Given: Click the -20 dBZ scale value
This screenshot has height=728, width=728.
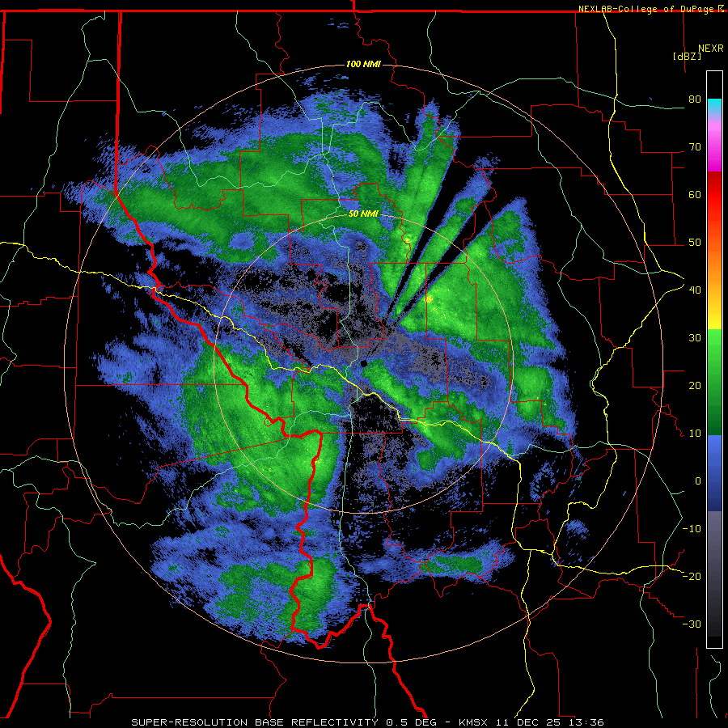Looking at the screenshot, I should coord(692,576).
